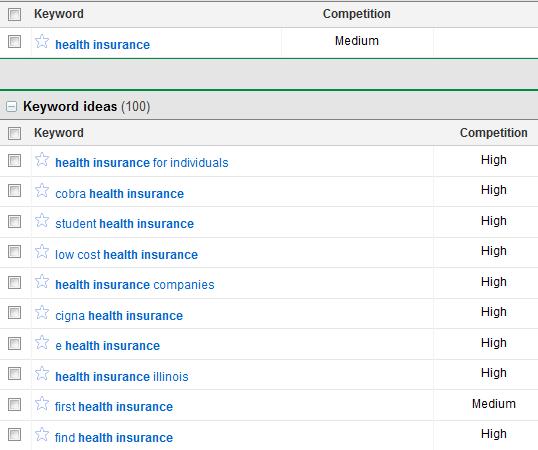The height and width of the screenshot is (450, 538).
Task: Tick the select-all checkbox in Keyword ideas header
Action: tap(14, 133)
